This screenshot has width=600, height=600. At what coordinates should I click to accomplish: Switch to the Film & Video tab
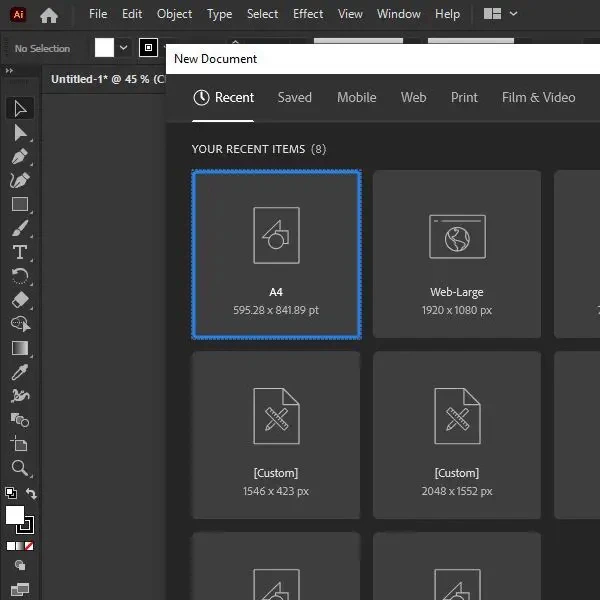click(x=538, y=97)
